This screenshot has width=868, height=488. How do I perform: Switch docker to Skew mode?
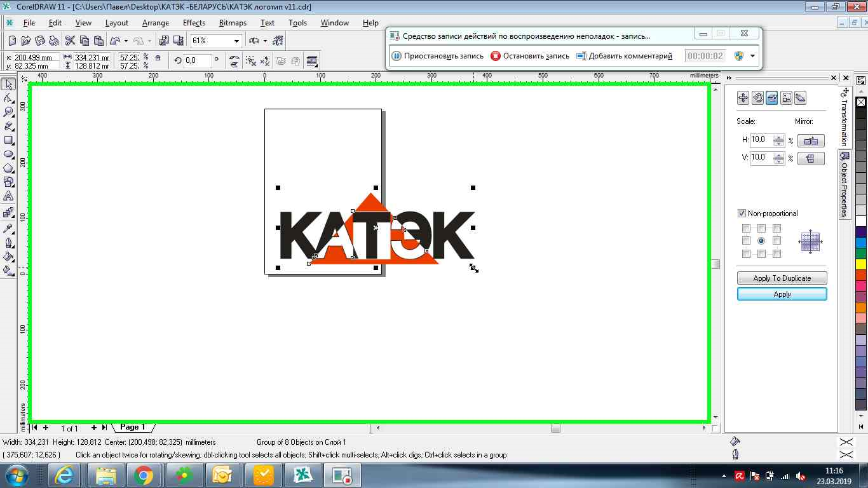(x=800, y=98)
